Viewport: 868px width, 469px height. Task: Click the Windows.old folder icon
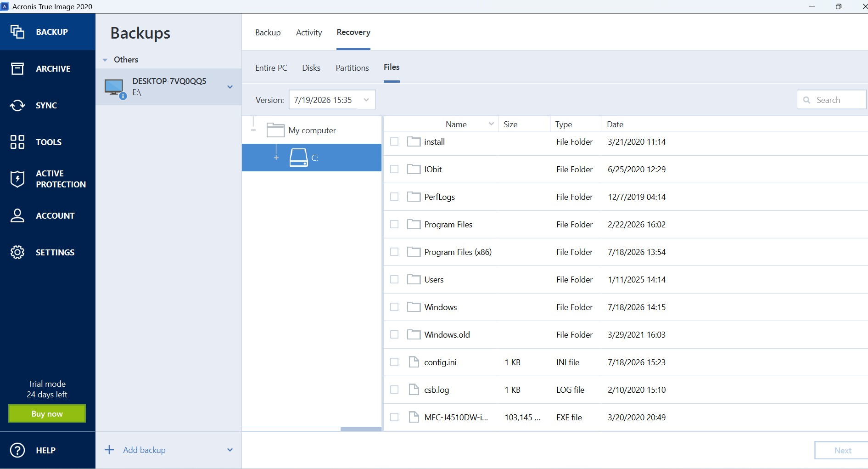click(414, 334)
